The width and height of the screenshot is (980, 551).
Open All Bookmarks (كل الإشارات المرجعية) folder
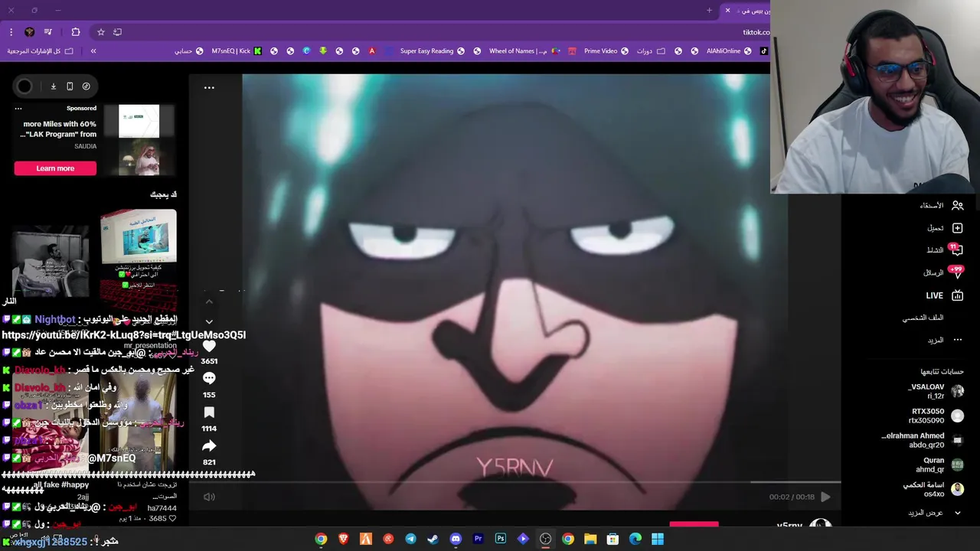[x=40, y=51]
